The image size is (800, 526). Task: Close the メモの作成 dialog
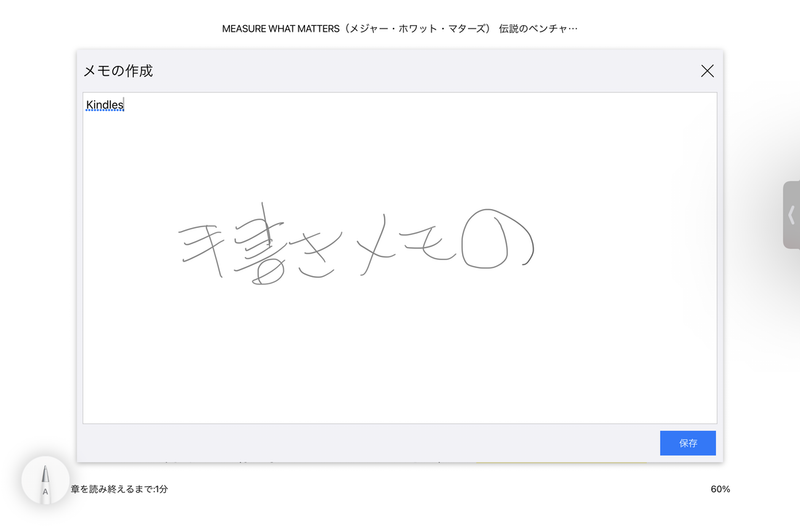click(707, 71)
